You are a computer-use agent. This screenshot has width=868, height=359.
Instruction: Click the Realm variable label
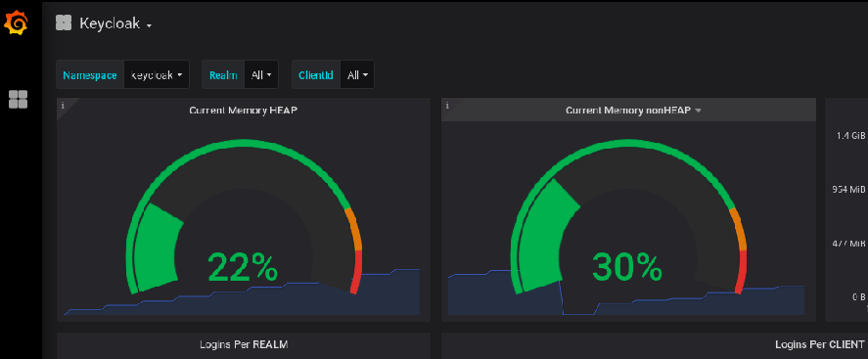click(223, 75)
